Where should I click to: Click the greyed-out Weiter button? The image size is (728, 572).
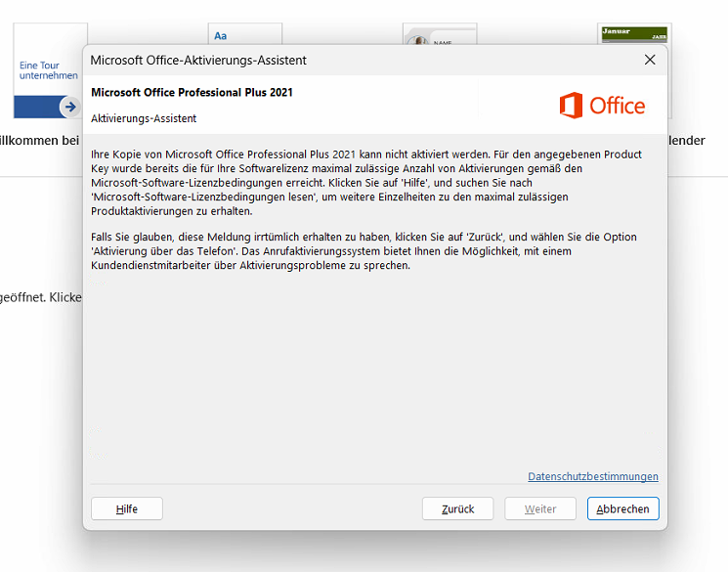[x=540, y=508]
